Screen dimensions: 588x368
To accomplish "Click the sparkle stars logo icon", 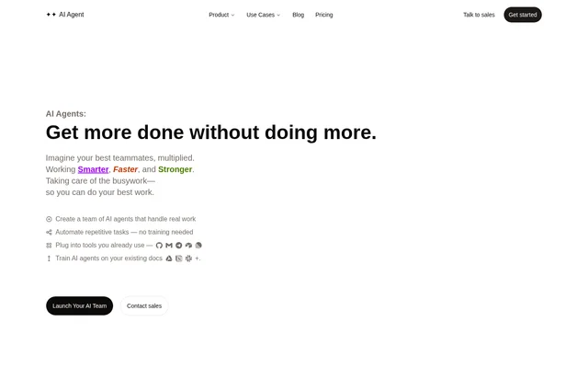I will pyautogui.click(x=51, y=15).
